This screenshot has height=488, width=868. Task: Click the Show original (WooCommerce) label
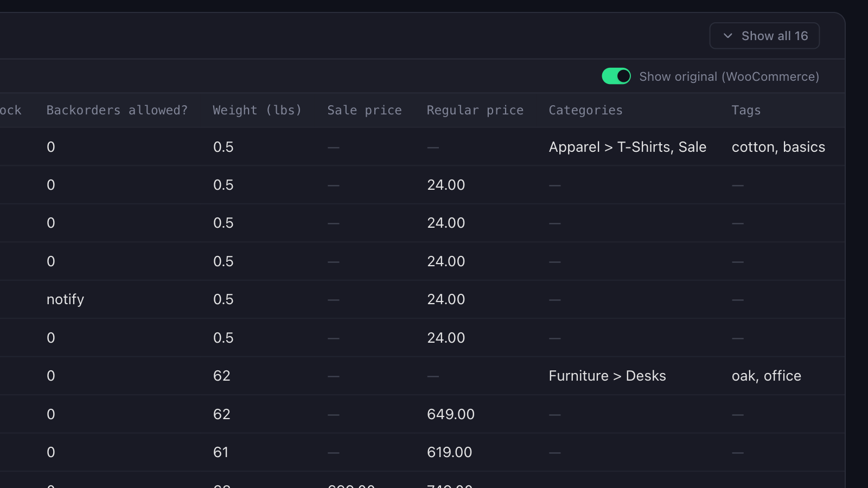click(x=729, y=76)
